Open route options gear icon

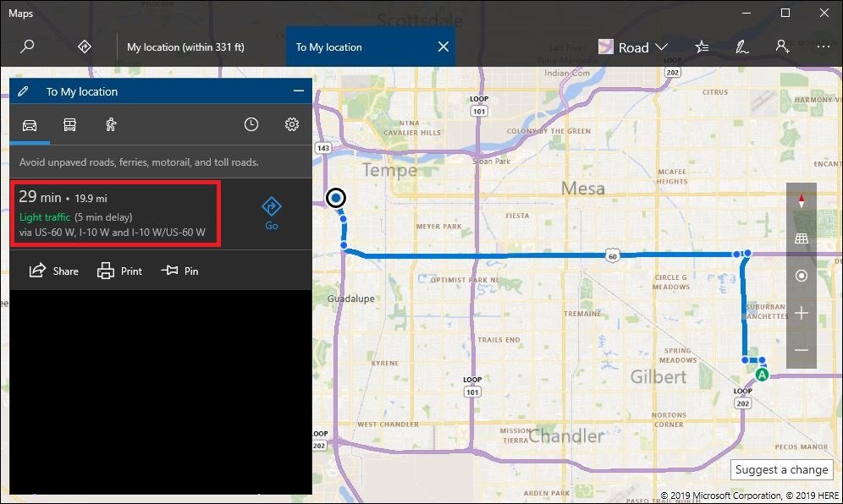[x=292, y=124]
